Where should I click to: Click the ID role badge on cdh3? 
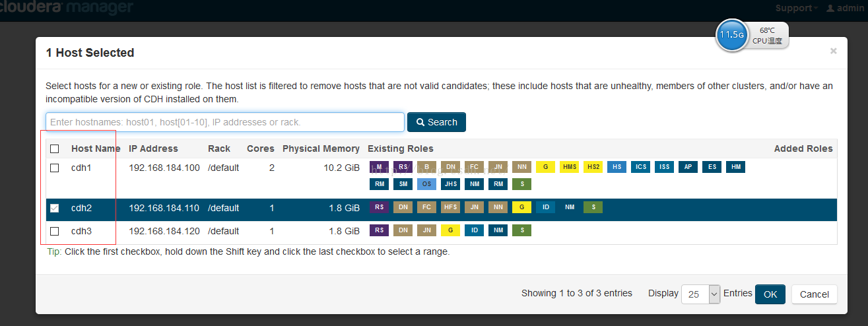pos(474,230)
